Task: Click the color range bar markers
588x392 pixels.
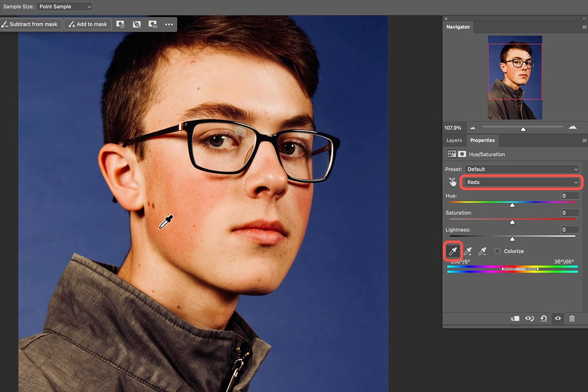Action: (520, 269)
